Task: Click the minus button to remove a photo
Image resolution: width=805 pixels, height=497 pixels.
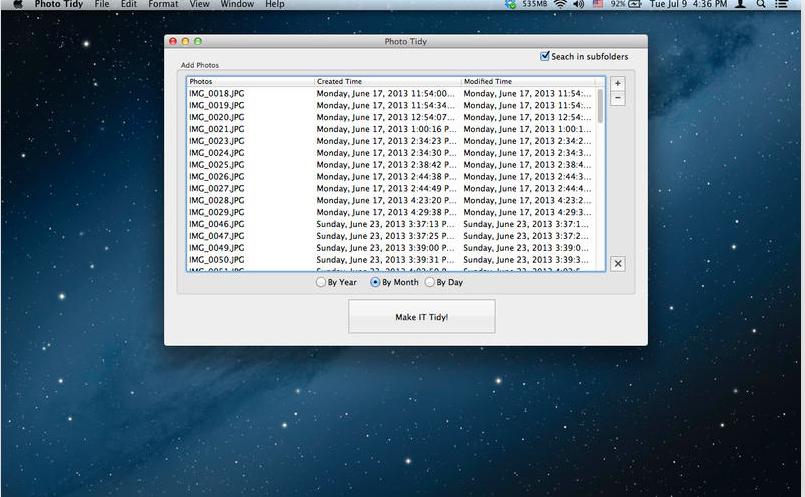Action: click(x=618, y=98)
